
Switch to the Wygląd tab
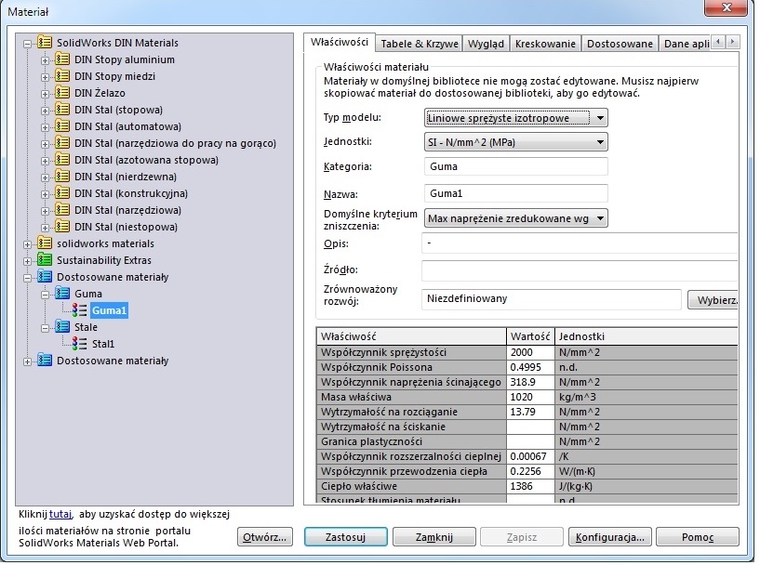[x=486, y=44]
